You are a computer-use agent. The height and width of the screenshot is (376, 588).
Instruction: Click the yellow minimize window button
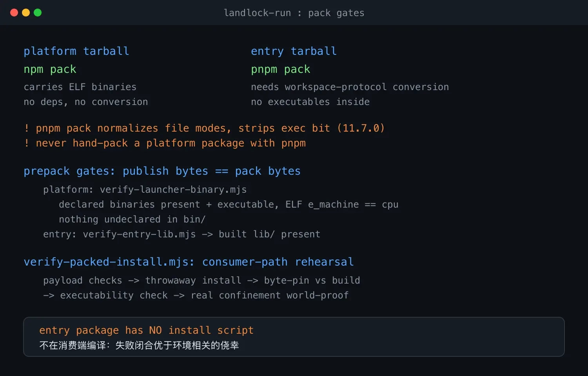(x=26, y=13)
